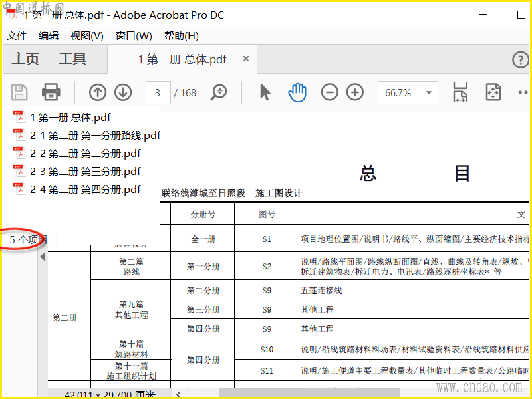Click the S10 cell in table

click(267, 350)
